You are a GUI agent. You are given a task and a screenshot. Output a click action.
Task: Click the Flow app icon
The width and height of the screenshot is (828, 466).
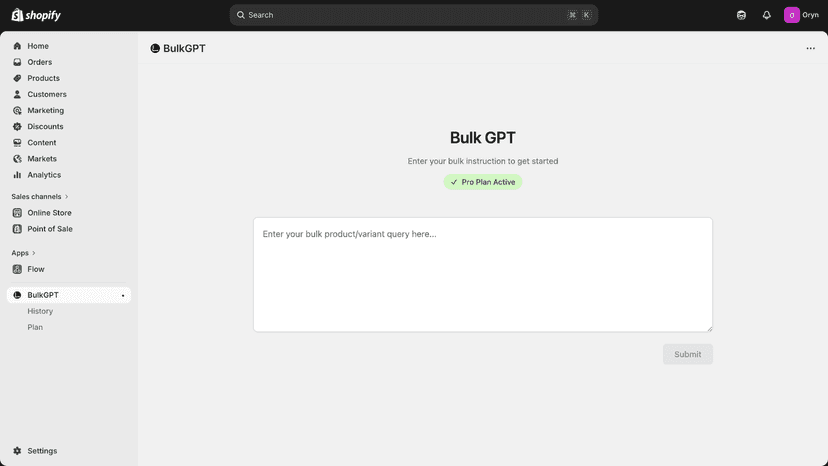(17, 269)
